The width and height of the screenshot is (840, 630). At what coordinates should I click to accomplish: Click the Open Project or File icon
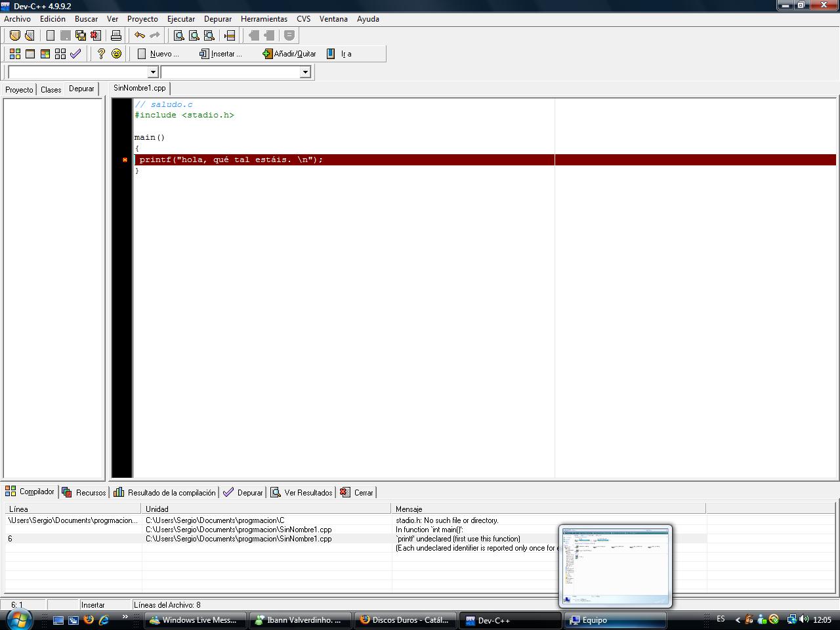tap(30, 35)
